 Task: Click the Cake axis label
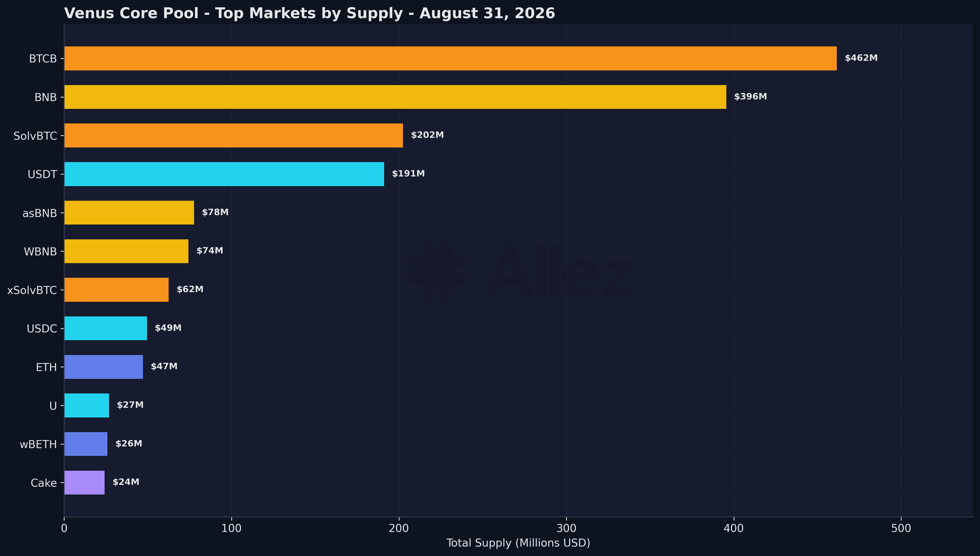(44, 483)
